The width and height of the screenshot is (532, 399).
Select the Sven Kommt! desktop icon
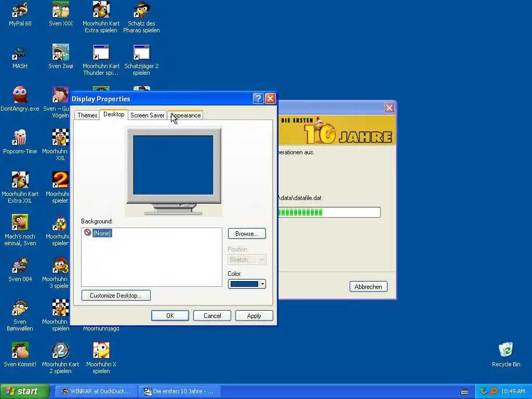pos(20,355)
